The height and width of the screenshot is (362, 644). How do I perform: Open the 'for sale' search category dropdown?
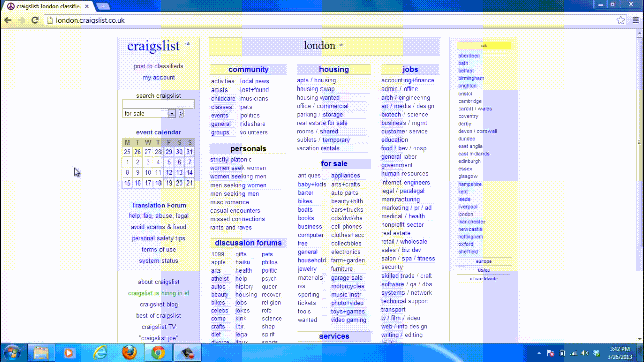click(149, 114)
